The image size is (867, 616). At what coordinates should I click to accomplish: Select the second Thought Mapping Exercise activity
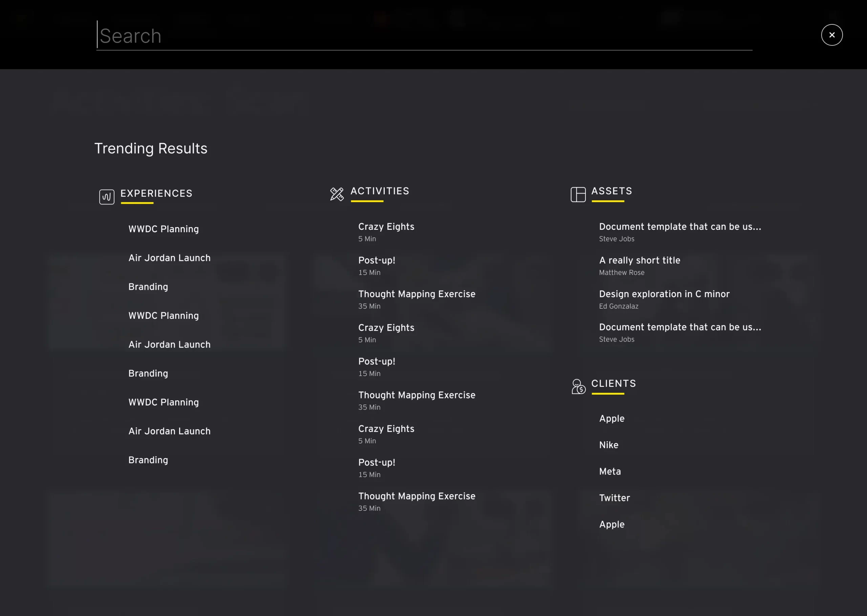pyautogui.click(x=417, y=395)
